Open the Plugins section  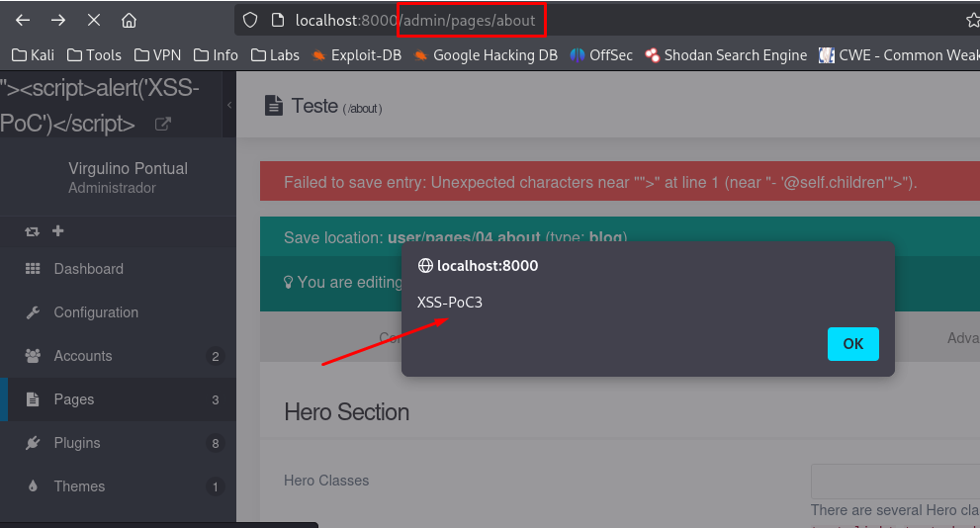77,443
